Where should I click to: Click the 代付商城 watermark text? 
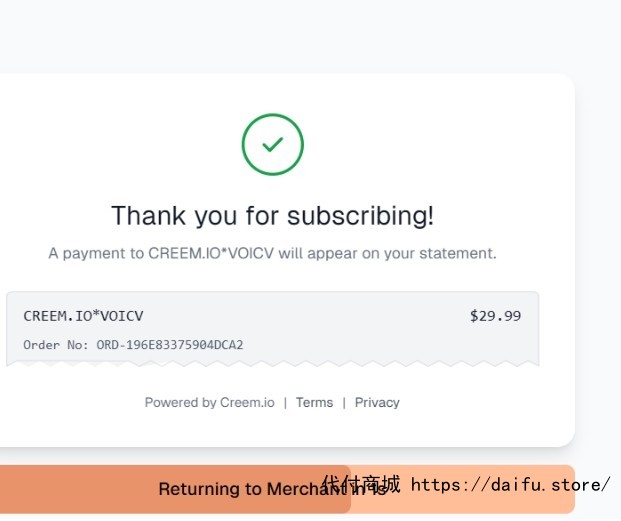361,484
